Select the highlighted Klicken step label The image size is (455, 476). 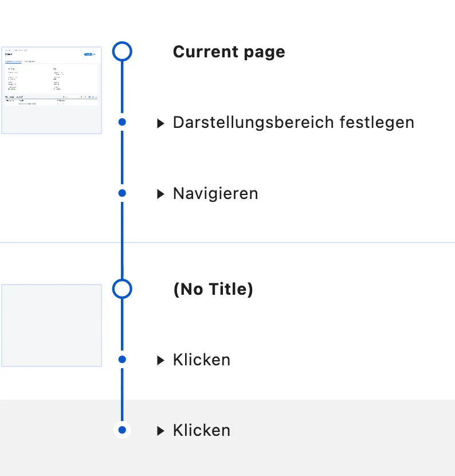[x=202, y=430]
